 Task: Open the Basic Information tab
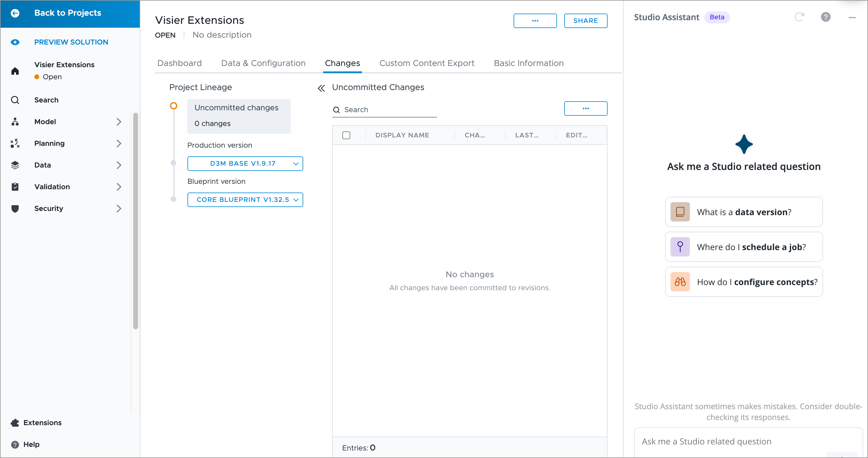coord(528,63)
